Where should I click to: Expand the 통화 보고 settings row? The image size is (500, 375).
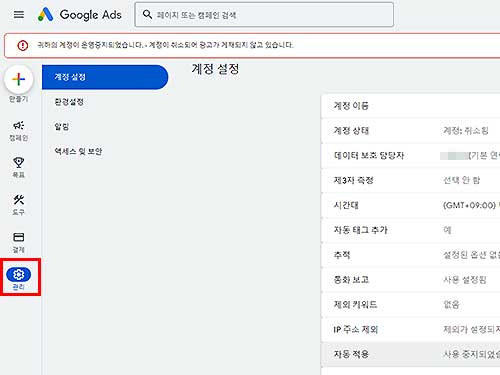point(411,280)
